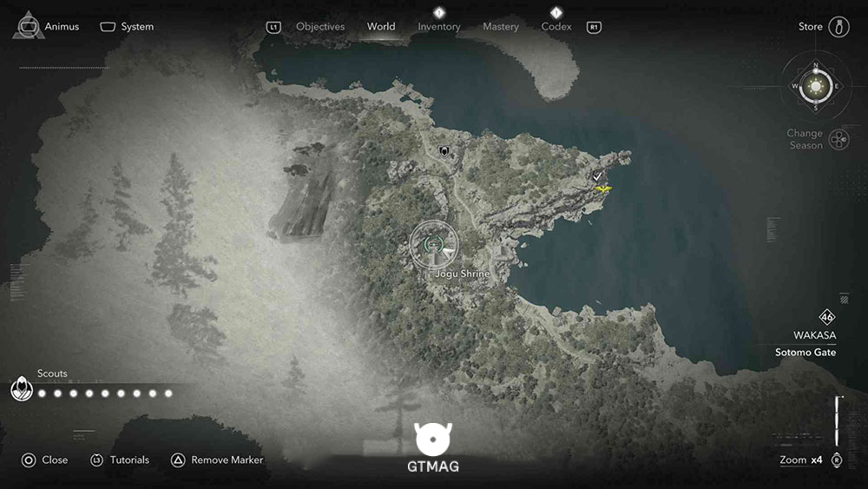
Task: Select the World tab
Action: (381, 27)
